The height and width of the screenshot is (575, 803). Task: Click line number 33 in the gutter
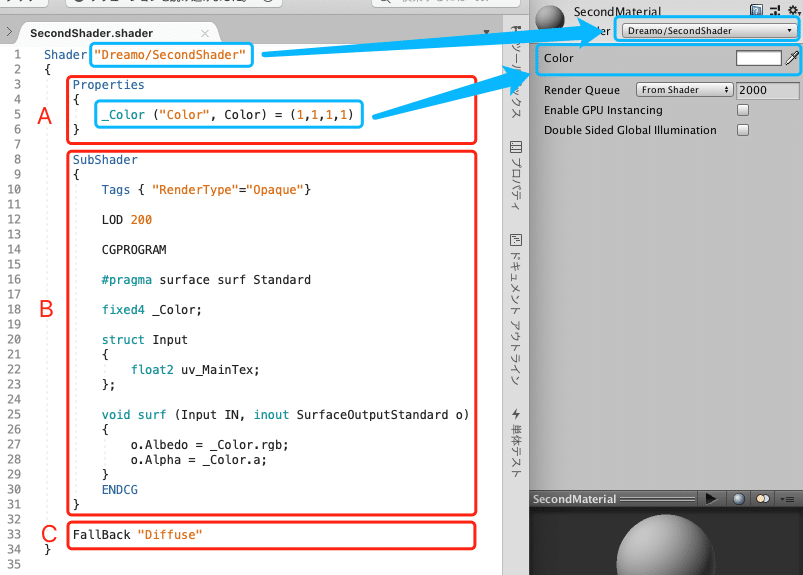coord(14,534)
